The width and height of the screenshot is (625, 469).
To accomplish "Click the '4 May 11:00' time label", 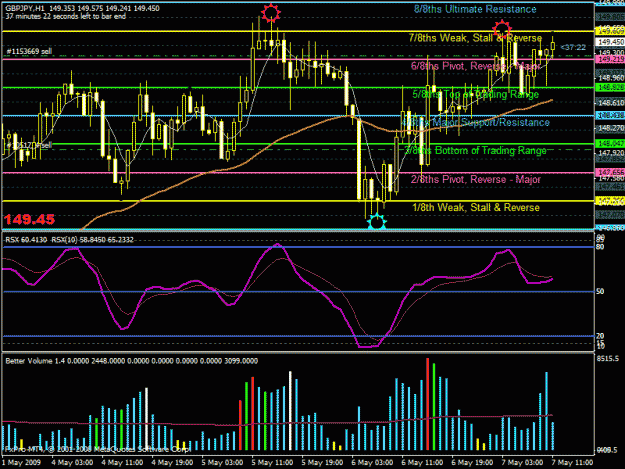I will point(122,463).
